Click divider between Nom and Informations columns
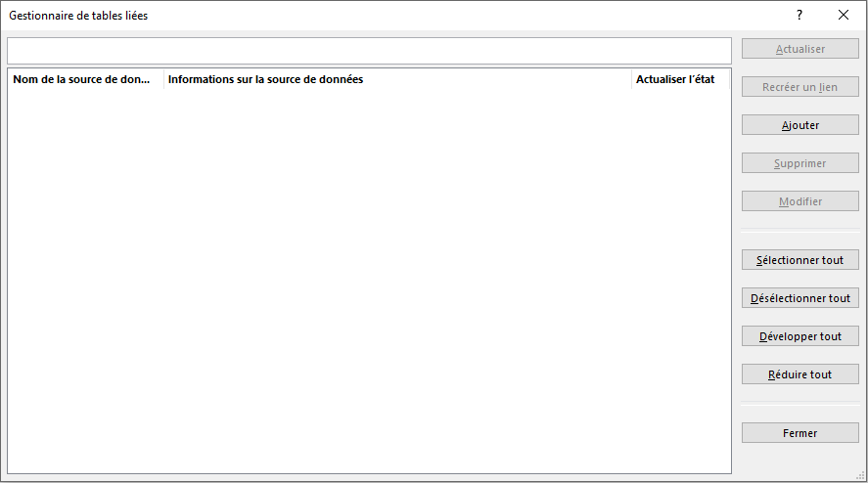Screen dimensions: 868x483 coord(163,80)
